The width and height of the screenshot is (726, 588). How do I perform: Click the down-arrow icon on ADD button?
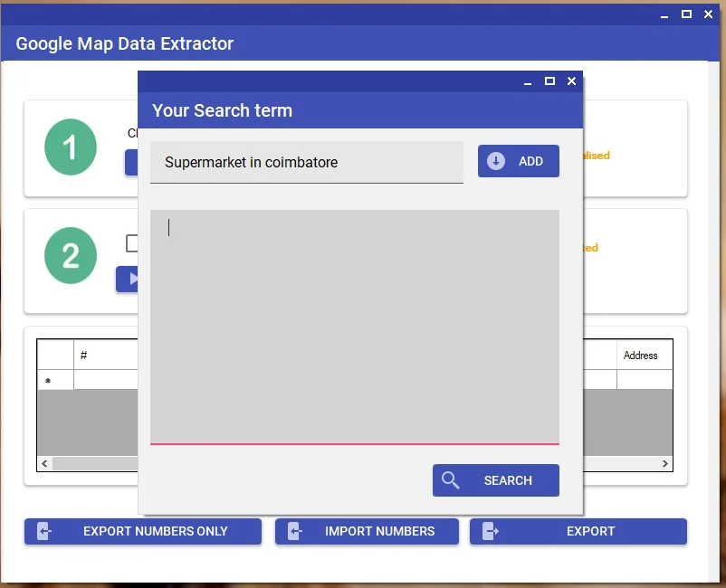496,161
